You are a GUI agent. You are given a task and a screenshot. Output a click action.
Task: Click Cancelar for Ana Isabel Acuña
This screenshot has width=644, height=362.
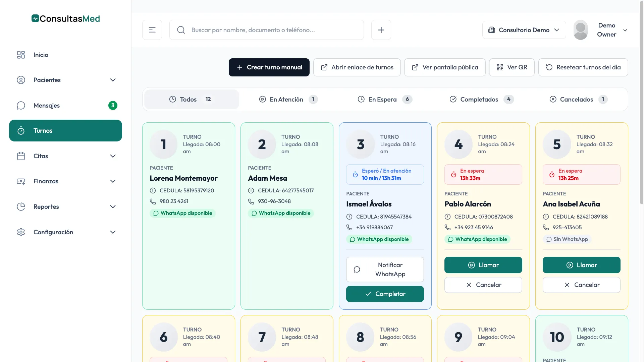point(582,285)
